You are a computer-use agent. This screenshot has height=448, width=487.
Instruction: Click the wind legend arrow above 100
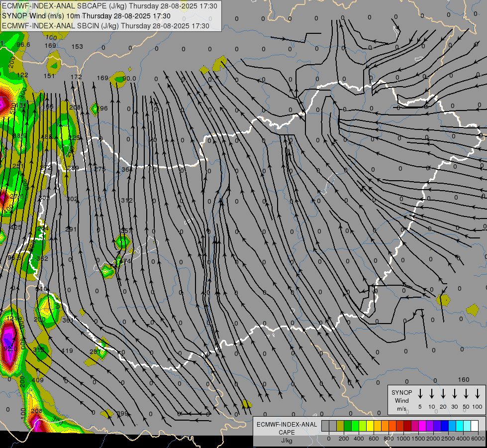478,394
